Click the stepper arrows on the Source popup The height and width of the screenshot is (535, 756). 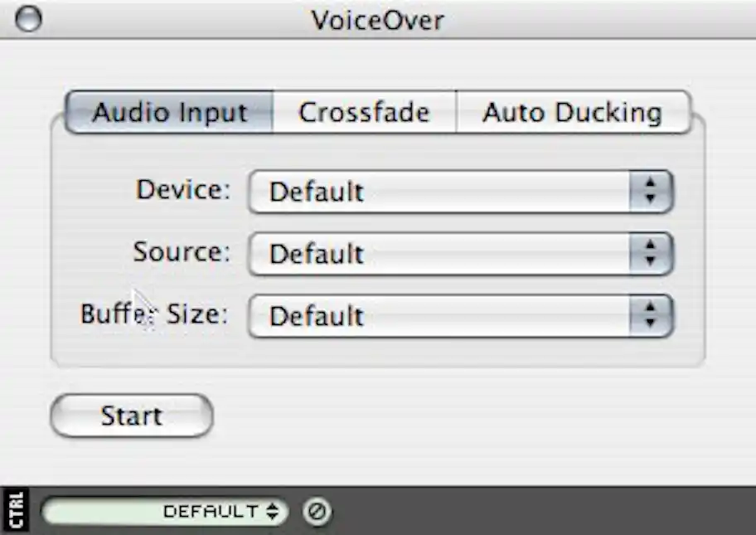tap(652, 254)
